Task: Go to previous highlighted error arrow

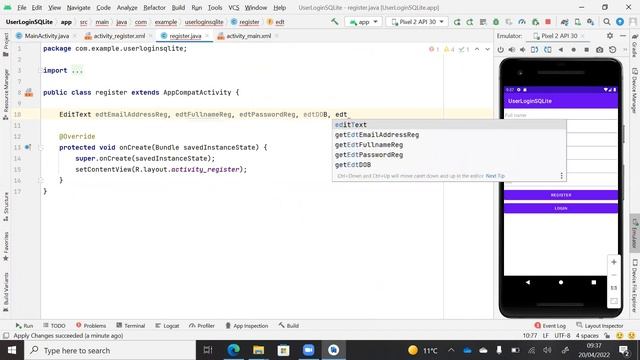Action: 477,49
